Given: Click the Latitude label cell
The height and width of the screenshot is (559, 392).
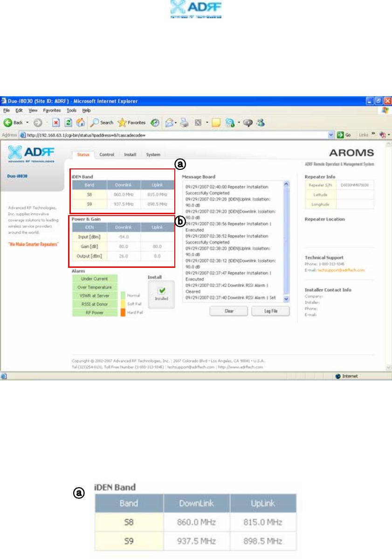Looking at the screenshot, I should coord(320,195).
